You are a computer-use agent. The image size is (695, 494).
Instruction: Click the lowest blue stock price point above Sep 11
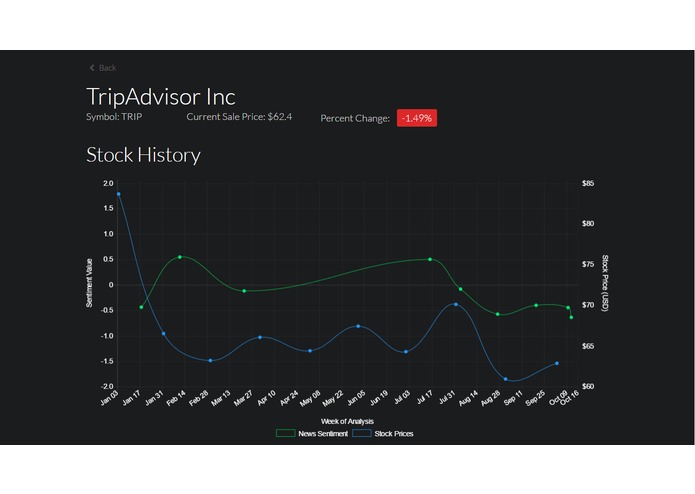point(505,379)
